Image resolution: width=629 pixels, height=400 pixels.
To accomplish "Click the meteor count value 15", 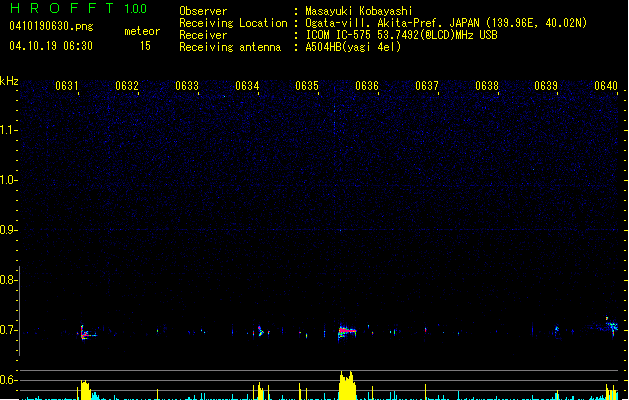I will click(145, 46).
